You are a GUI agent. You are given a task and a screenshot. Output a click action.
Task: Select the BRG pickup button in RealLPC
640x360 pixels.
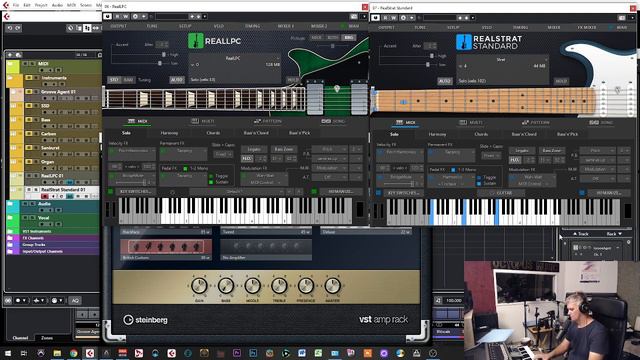click(x=349, y=38)
